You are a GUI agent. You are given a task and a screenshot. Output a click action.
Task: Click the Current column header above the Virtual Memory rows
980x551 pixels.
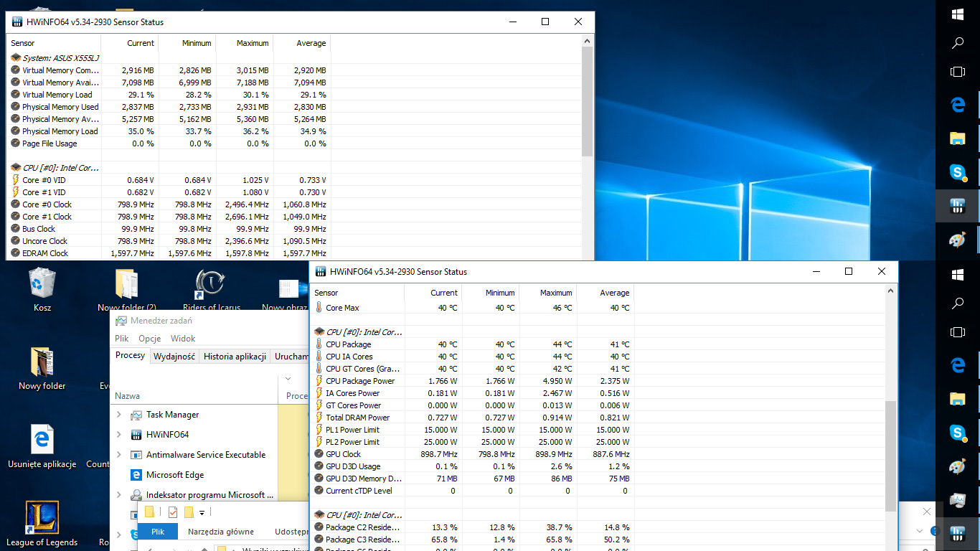(x=130, y=43)
